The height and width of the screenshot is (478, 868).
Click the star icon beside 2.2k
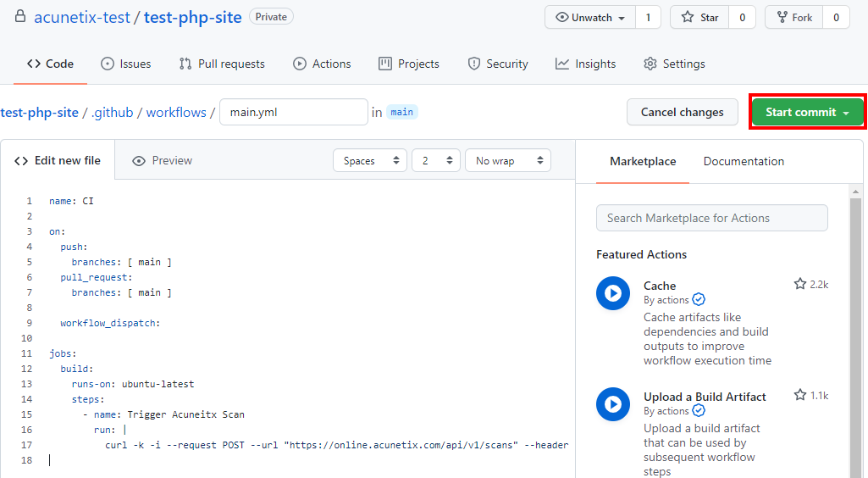point(800,284)
